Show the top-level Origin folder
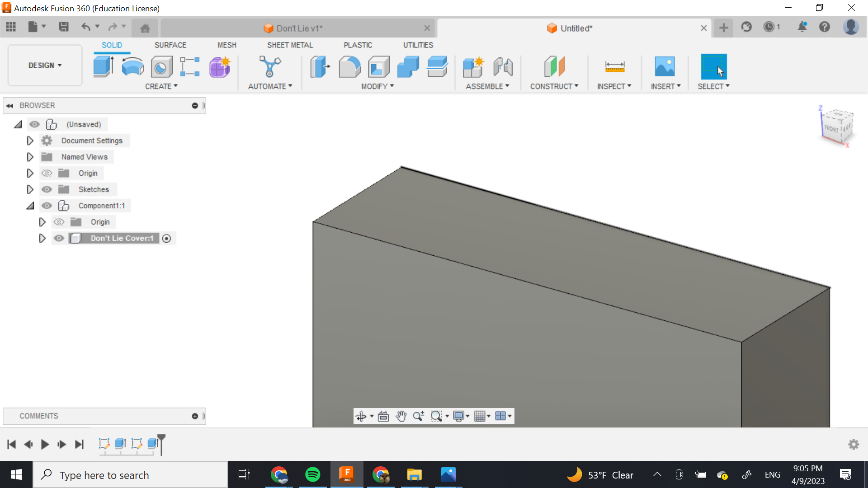 47,173
